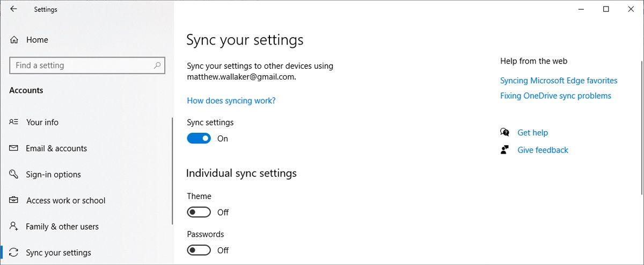Image resolution: width=644 pixels, height=265 pixels.
Task: Open the Sign-in options page
Action: tap(53, 174)
